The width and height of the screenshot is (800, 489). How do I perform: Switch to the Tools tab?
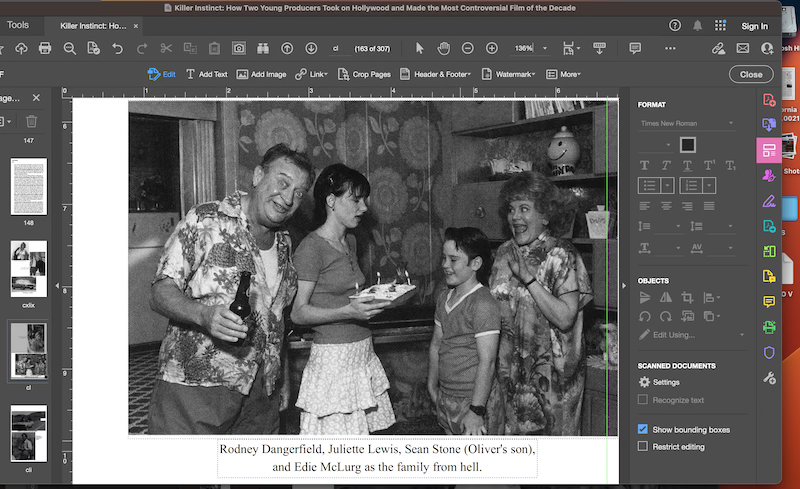pyautogui.click(x=18, y=25)
